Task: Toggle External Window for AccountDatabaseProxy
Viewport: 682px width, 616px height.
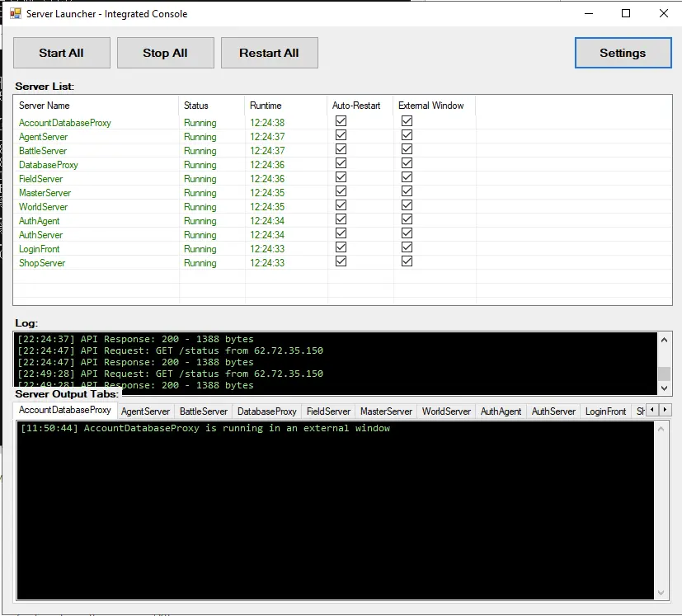Action: [x=407, y=121]
